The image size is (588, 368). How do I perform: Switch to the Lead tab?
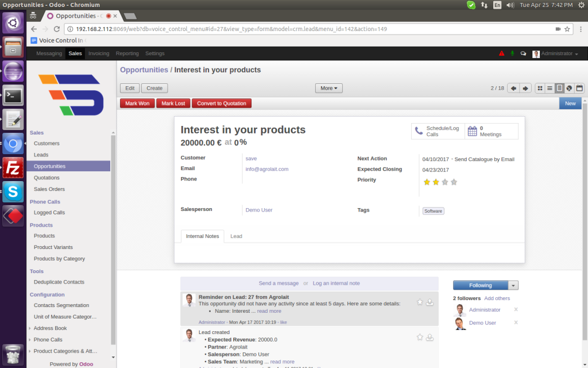[236, 236]
